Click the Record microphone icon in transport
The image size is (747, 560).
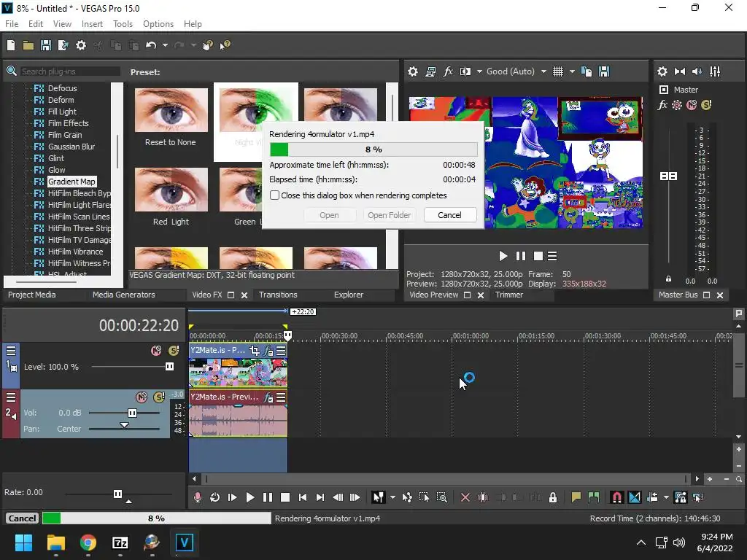pos(198,497)
